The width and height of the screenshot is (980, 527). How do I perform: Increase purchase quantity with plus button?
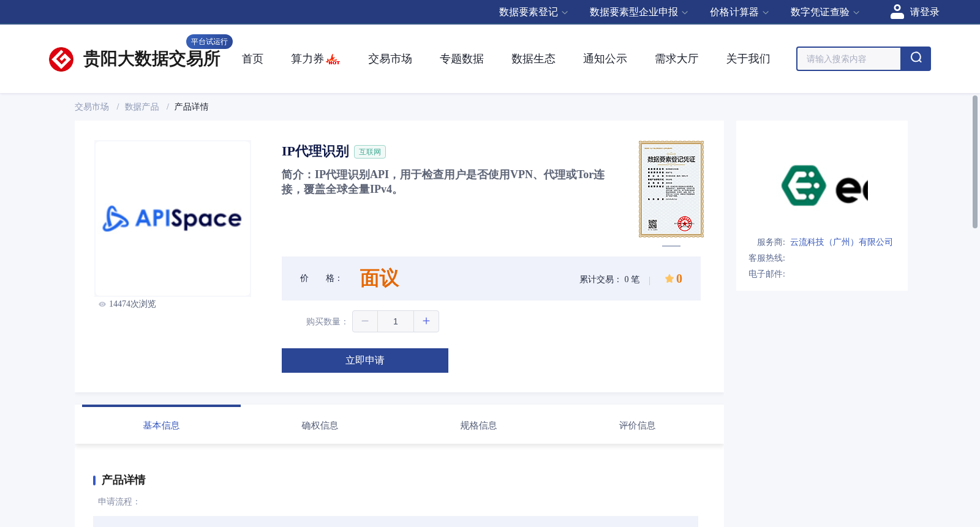point(426,321)
